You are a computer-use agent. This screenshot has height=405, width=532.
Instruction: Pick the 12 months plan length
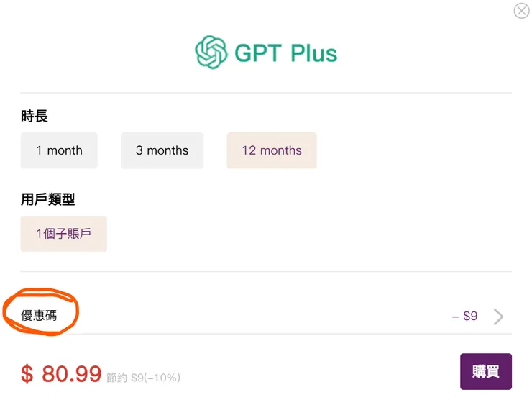click(x=272, y=150)
